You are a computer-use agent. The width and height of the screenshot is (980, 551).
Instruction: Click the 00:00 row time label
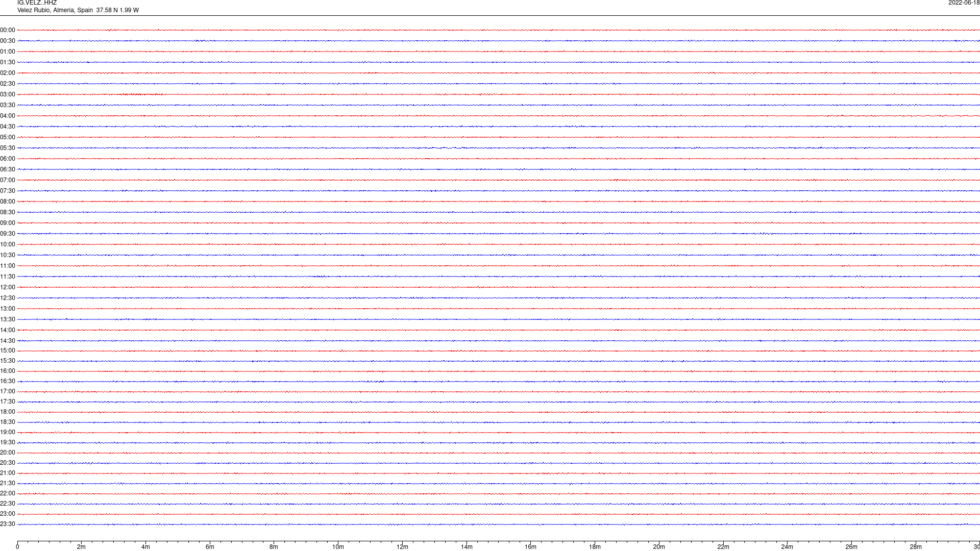click(x=8, y=30)
